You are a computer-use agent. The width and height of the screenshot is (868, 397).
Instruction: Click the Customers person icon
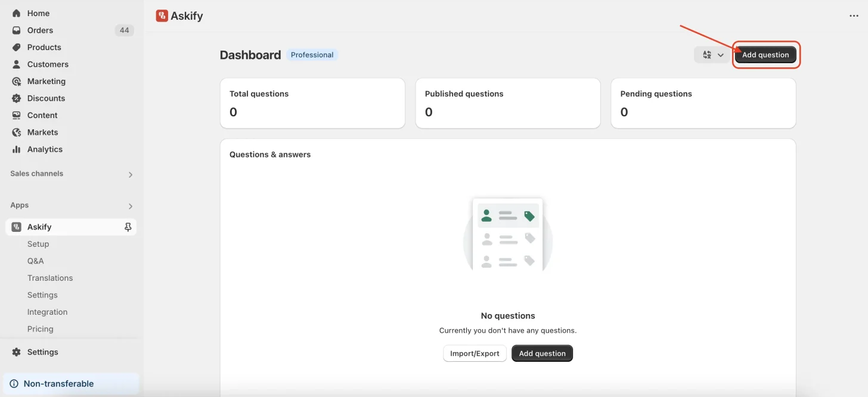17,64
